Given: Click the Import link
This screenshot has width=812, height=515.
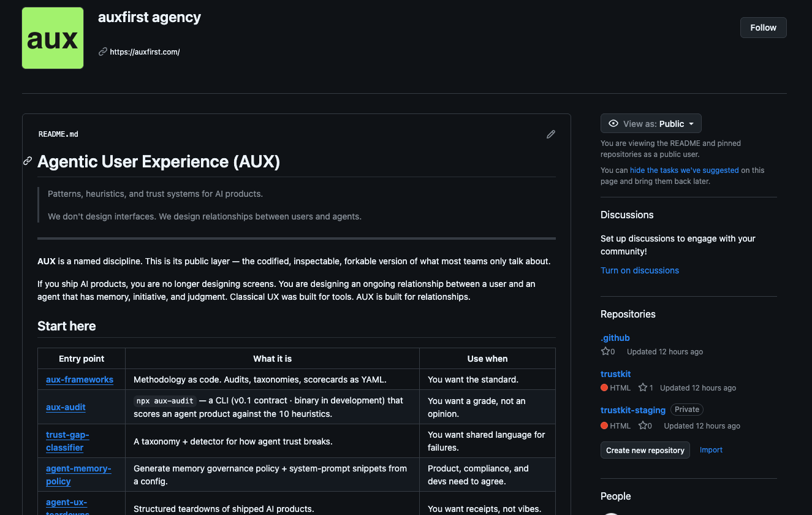Looking at the screenshot, I should point(711,450).
